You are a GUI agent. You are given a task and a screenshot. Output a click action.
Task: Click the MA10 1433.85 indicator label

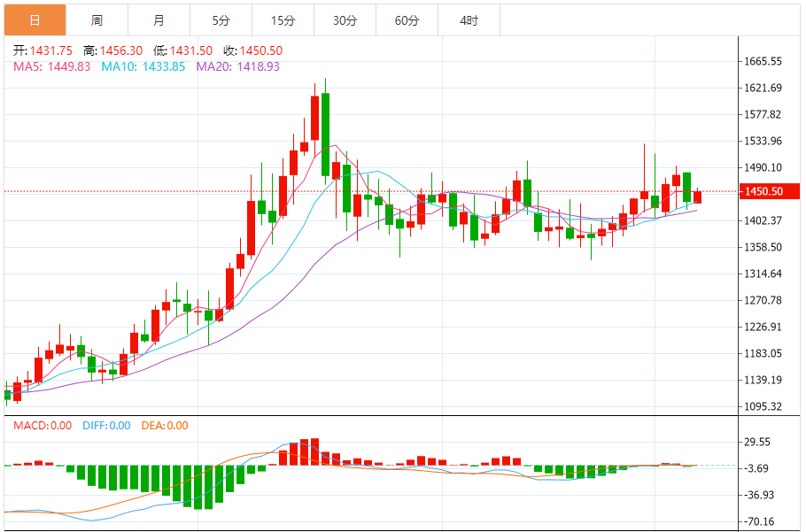tap(143, 66)
